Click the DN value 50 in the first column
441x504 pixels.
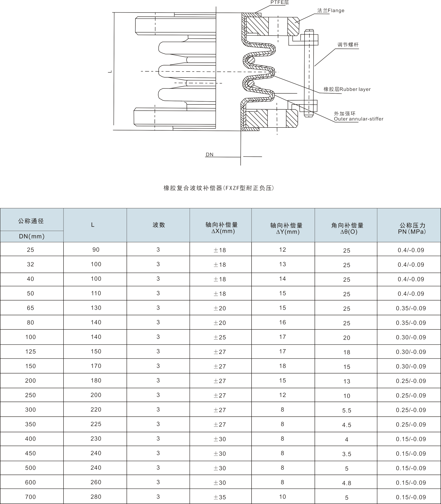pos(30,293)
